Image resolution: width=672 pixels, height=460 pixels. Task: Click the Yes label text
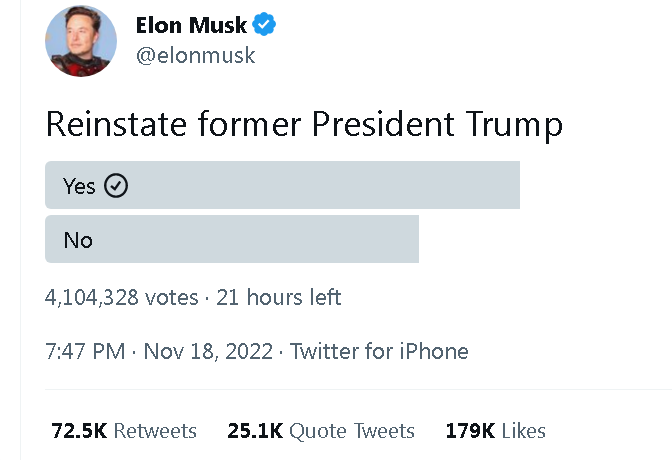(x=79, y=186)
